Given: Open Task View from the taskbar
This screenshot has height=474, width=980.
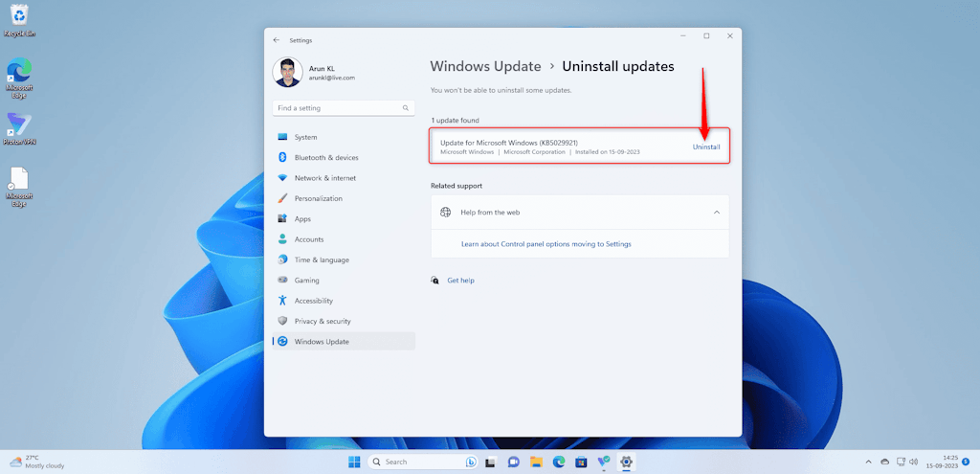Looking at the screenshot, I should pyautogui.click(x=491, y=463).
